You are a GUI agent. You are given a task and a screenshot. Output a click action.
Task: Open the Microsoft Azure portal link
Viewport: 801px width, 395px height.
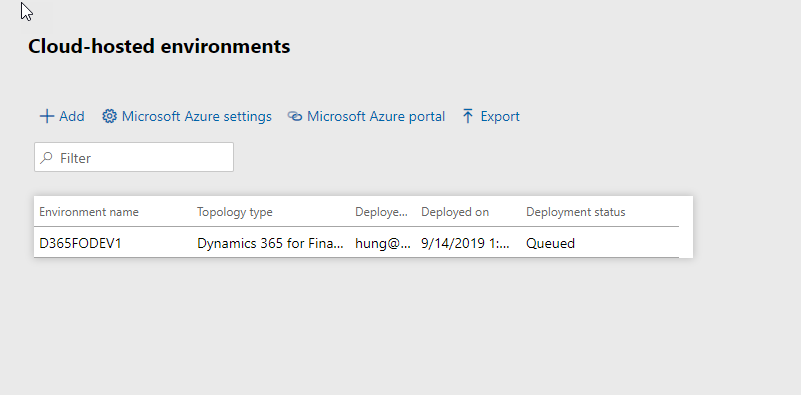tap(366, 117)
